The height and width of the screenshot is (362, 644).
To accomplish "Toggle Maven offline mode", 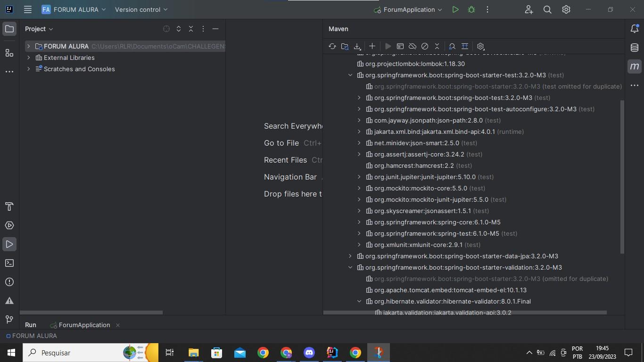I will pyautogui.click(x=413, y=46).
